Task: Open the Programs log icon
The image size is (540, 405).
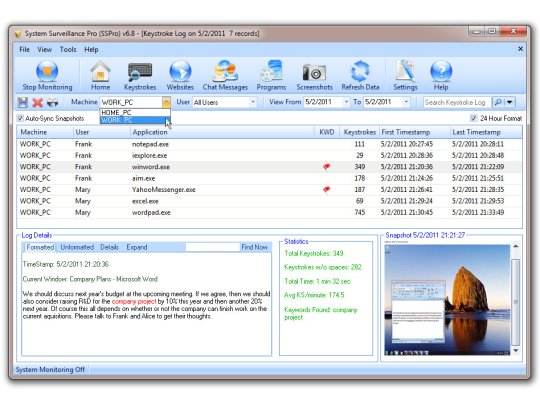Action: coord(271,75)
